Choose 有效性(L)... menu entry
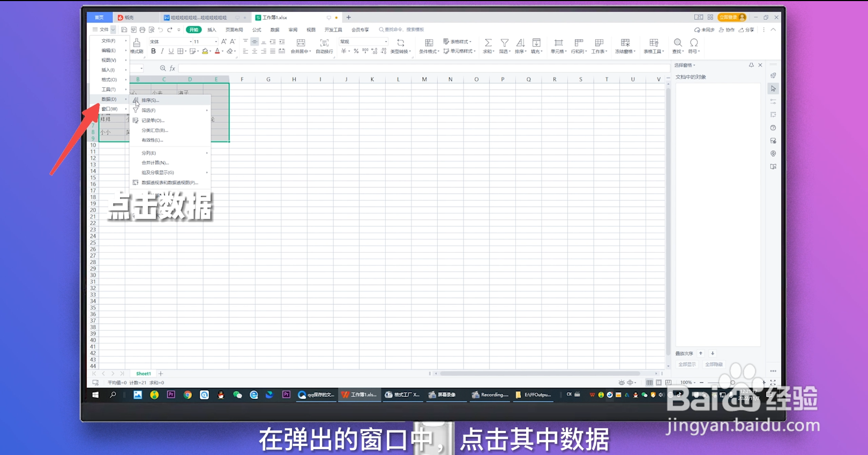 [x=170, y=140]
